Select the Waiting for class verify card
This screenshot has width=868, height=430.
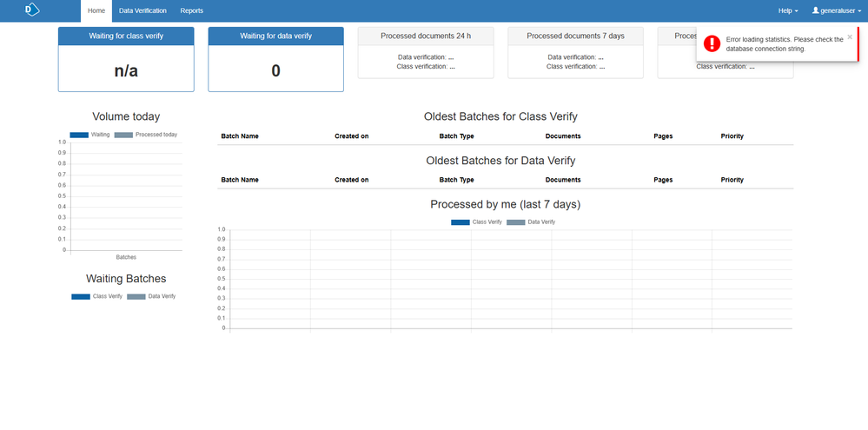coord(126,59)
